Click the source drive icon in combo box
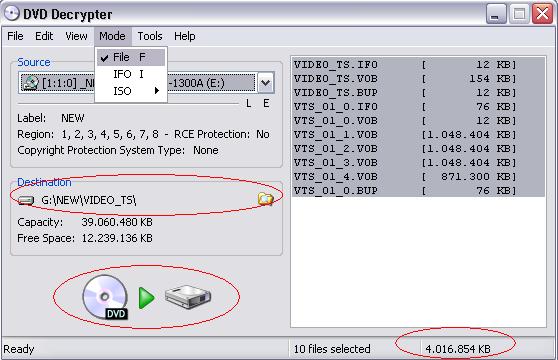Image resolution: width=558 pixels, height=360 pixels. click(30, 83)
